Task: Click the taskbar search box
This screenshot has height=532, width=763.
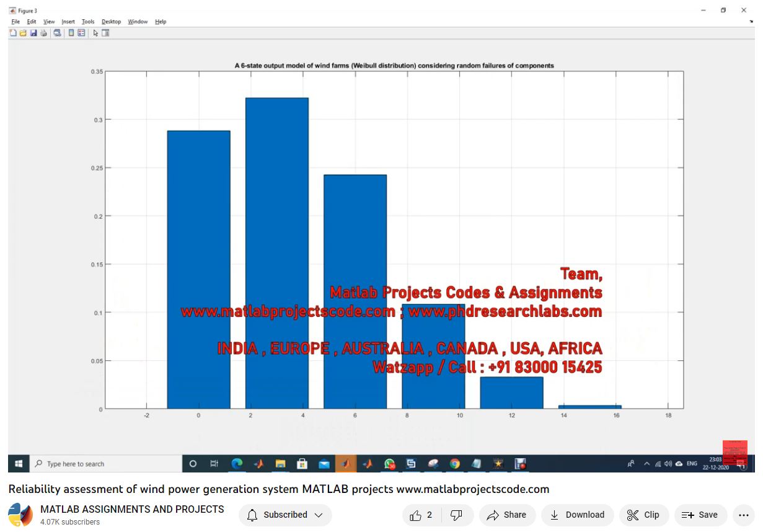Action: pyautogui.click(x=105, y=463)
